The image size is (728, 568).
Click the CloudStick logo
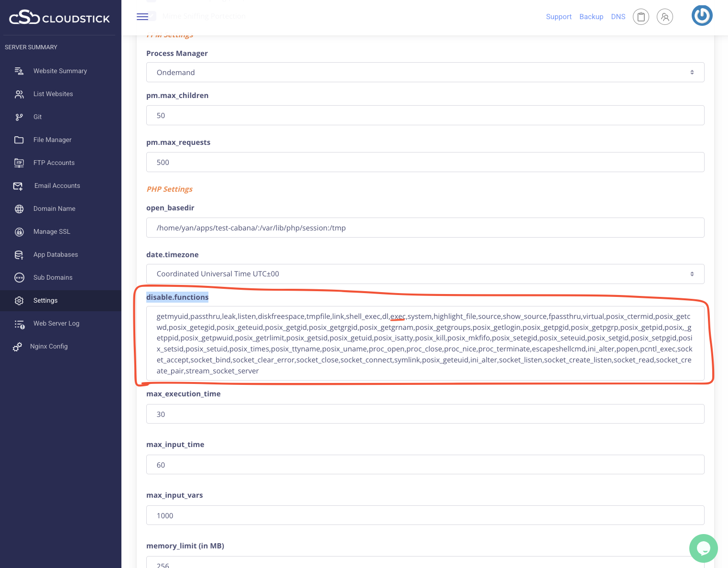coord(59,18)
